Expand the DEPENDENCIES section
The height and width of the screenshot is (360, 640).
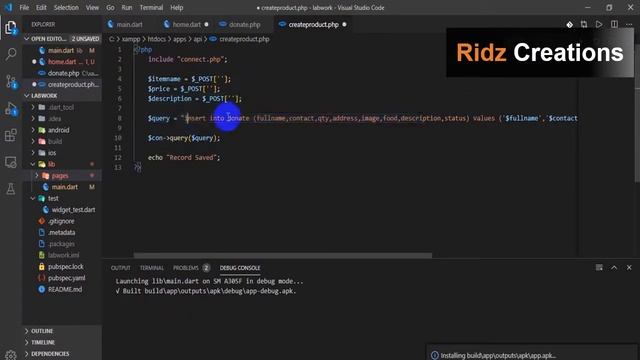(x=62, y=353)
